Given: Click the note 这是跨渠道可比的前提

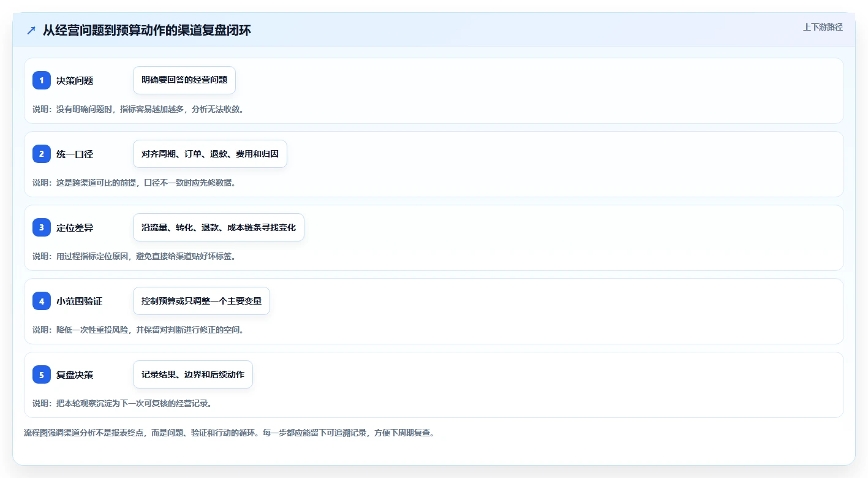Looking at the screenshot, I should pyautogui.click(x=134, y=183).
